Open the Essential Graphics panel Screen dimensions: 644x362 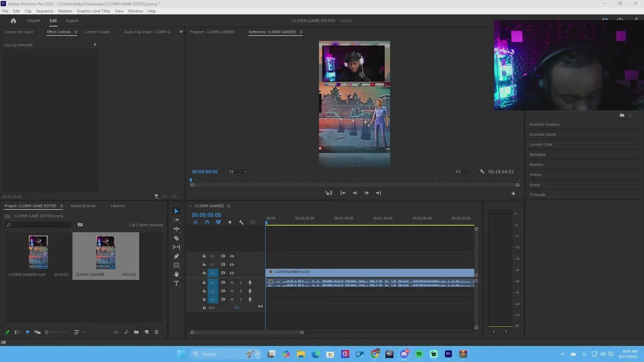coord(544,124)
